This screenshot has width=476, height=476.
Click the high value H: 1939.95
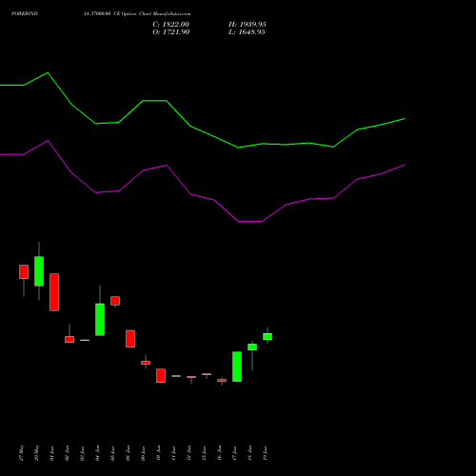pos(248,25)
